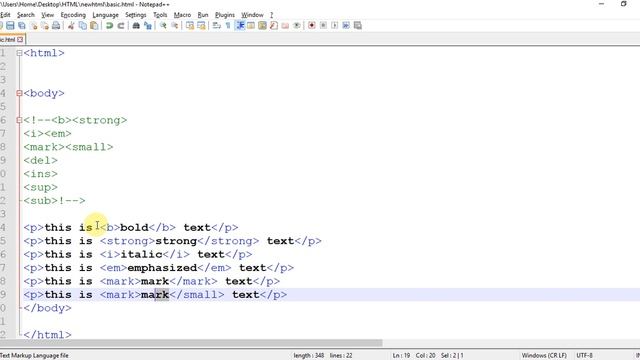Open the Window menu

252,15
